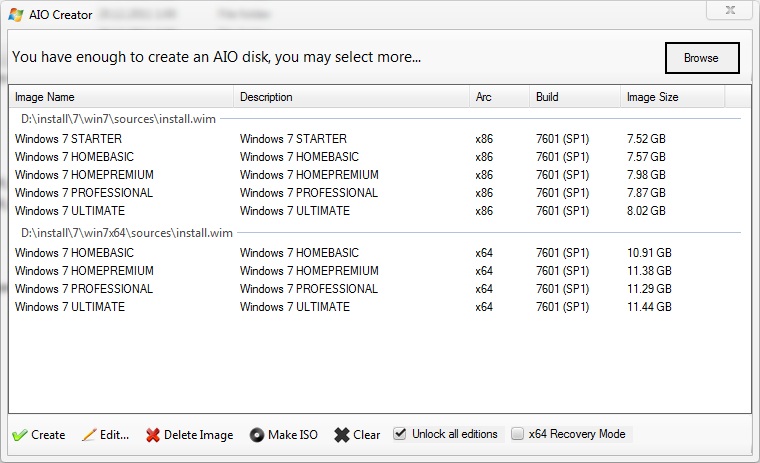This screenshot has height=463, width=760.
Task: Sort list by Image Size column
Action: [x=671, y=97]
